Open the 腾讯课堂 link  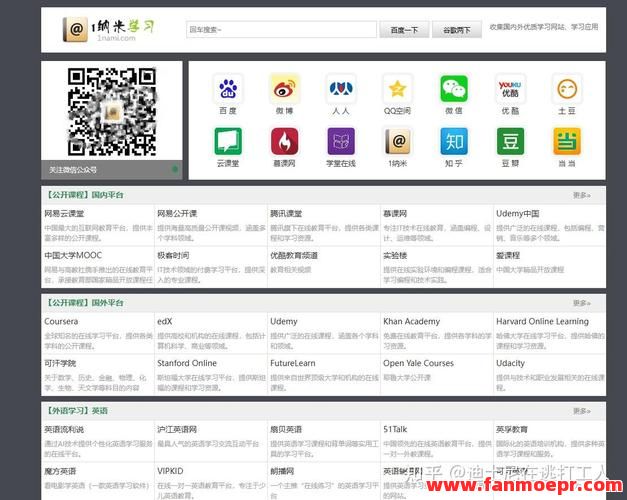(x=286, y=214)
